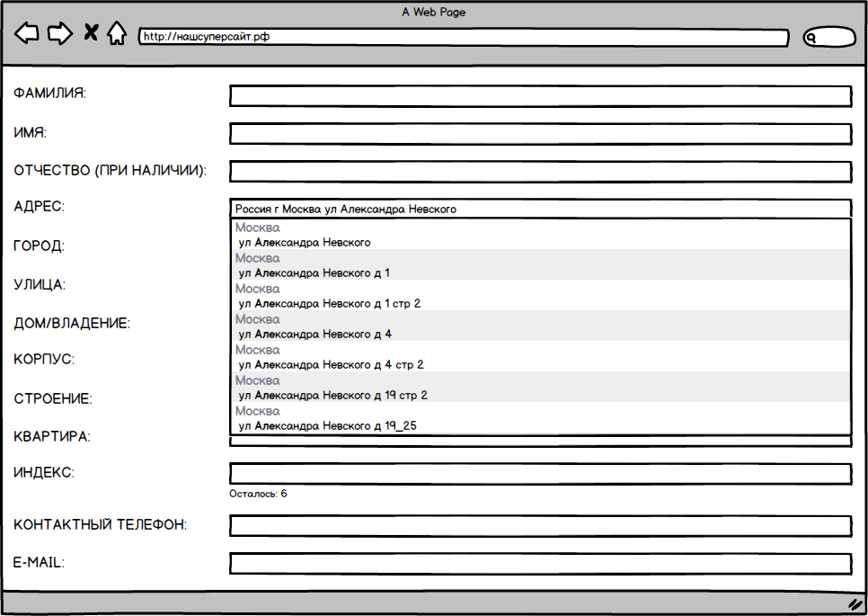Screen dimensions: 868x616
Task: Select suggestion Александра Невского д 4 стр 2
Action: coord(540,356)
